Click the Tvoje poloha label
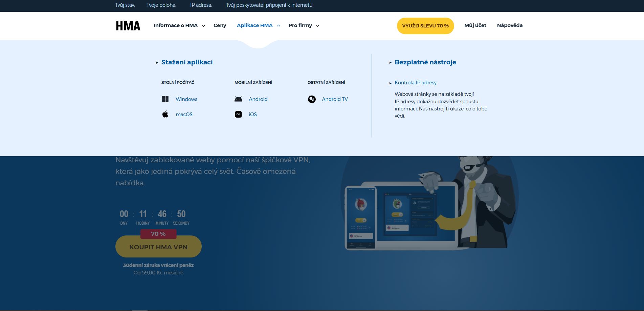This screenshot has height=311, width=644. point(161,5)
